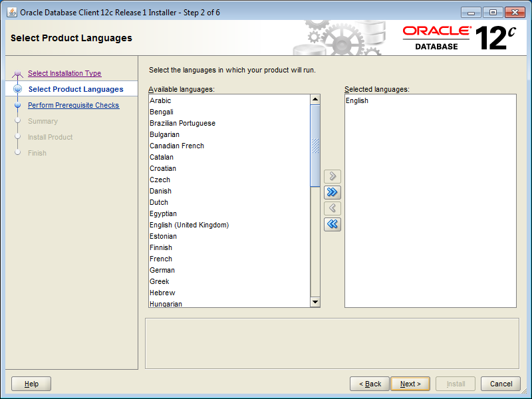
Task: Choose Brazilian Portuguese from the list
Action: coord(229,123)
